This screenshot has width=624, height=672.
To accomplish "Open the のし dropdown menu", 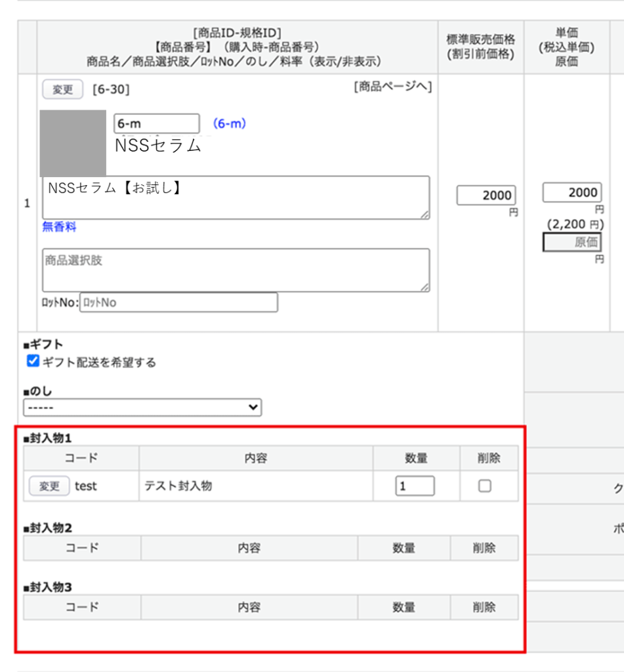I will coord(142,408).
